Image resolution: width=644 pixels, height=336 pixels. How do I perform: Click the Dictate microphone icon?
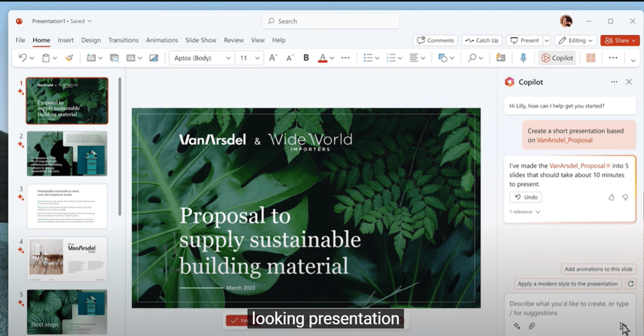pos(523,58)
